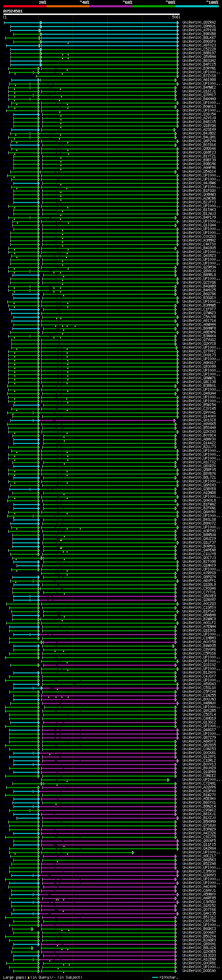Select hit label UniRef100_B6SUH2

pyautogui.click(x=199, y=60)
